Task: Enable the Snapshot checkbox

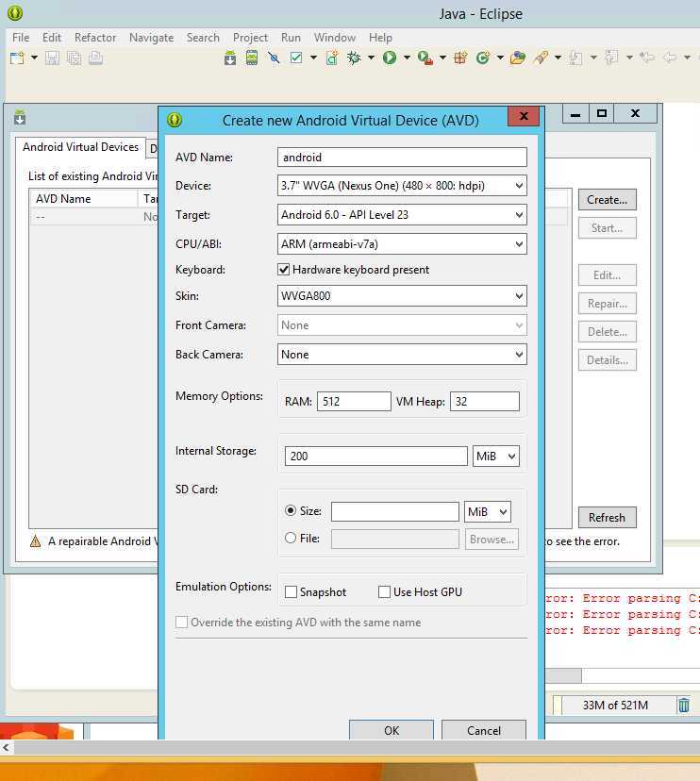Action: click(291, 591)
